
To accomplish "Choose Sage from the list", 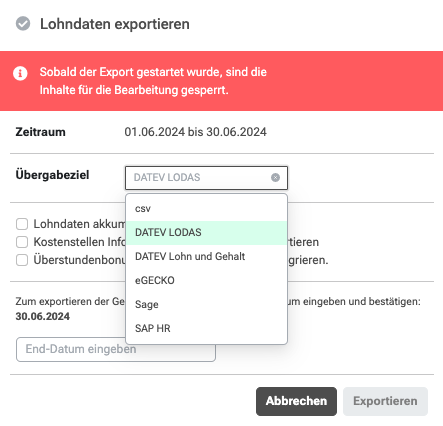I will pyautogui.click(x=206, y=305).
